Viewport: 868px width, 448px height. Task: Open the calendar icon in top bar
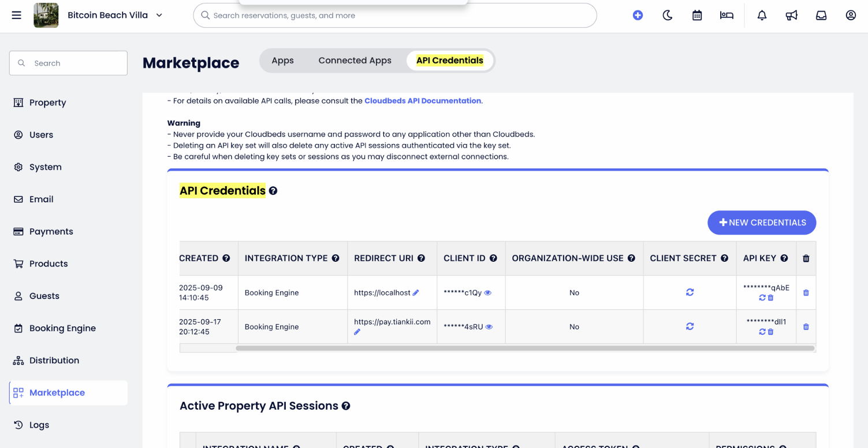point(697,15)
